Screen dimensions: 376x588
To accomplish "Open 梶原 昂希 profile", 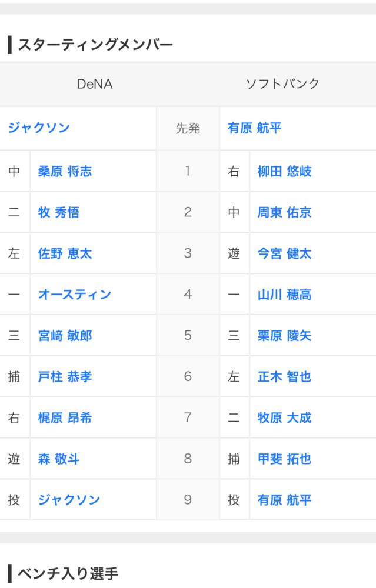I will click(x=65, y=417).
